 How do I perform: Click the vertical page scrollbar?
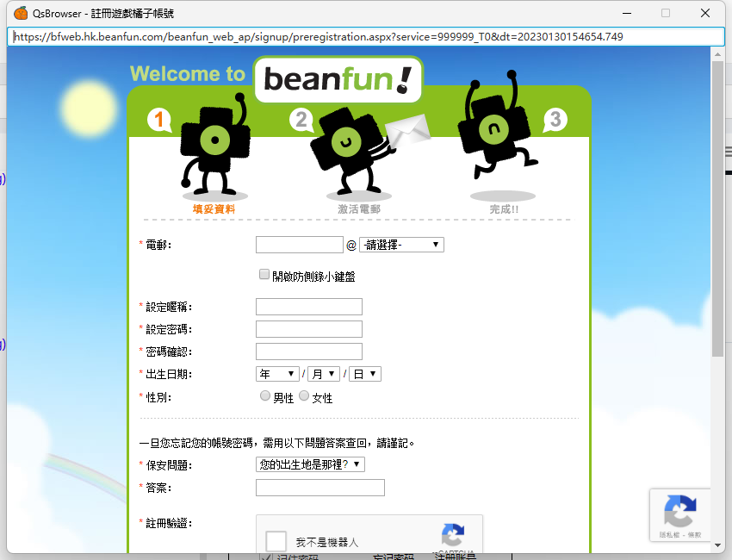pos(717,207)
